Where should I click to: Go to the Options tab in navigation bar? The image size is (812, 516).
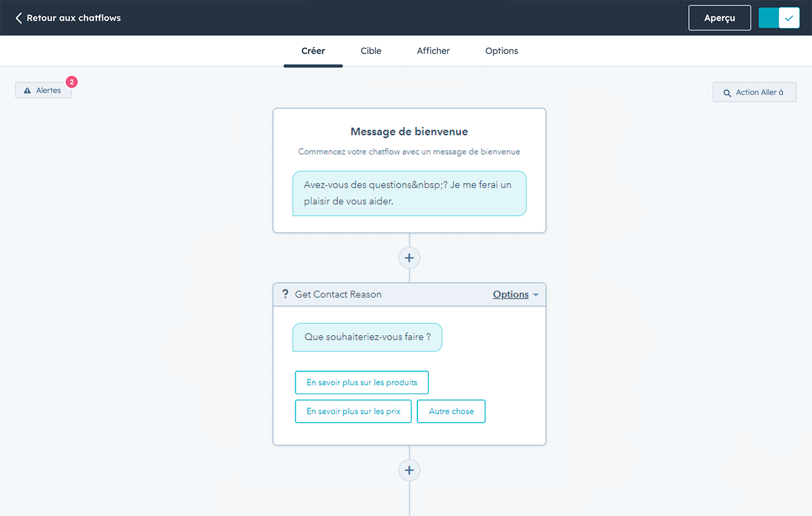(x=501, y=51)
